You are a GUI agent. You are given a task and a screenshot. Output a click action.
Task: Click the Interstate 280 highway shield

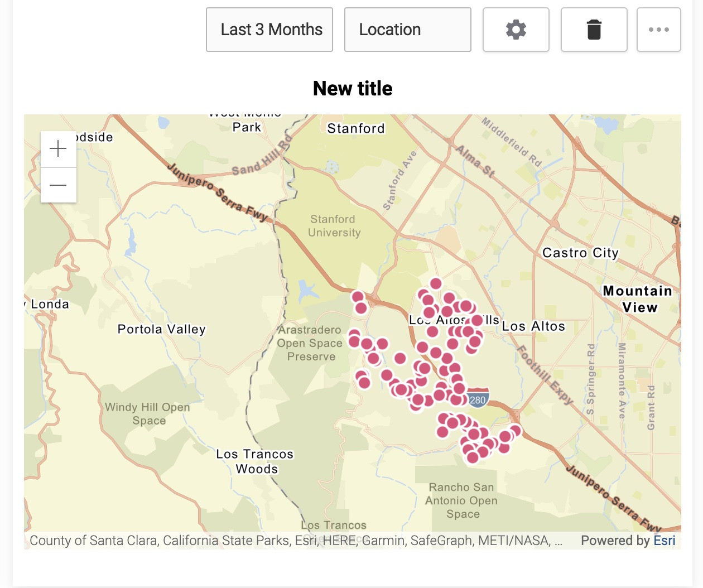478,398
